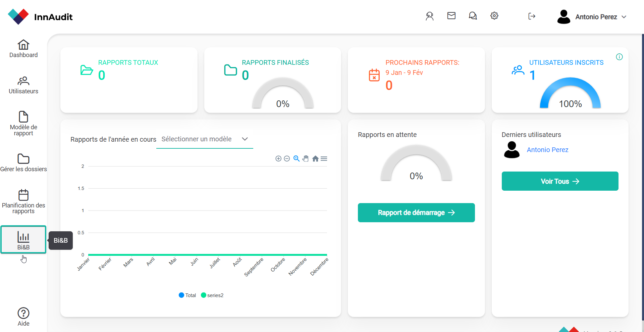644x332 pixels.
Task: Open the mail envelope icon
Action: pos(451,16)
